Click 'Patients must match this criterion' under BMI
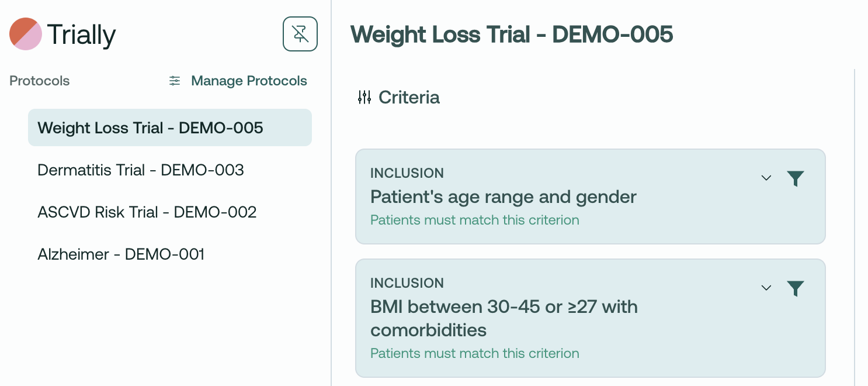The image size is (868, 386). coord(475,353)
